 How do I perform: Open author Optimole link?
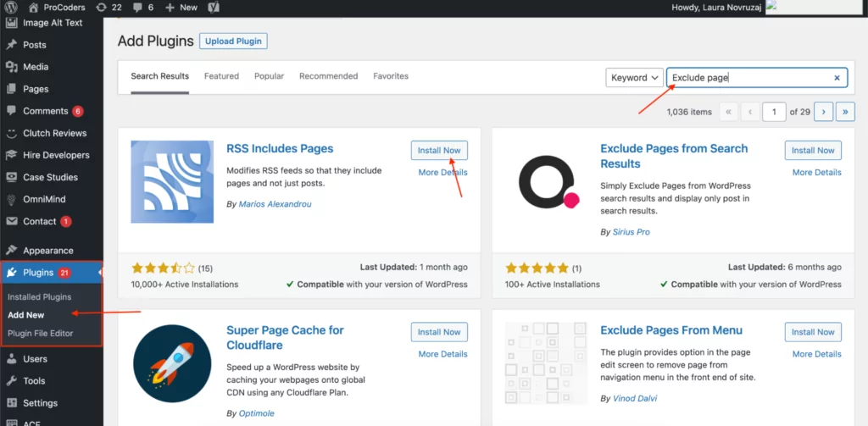tap(256, 413)
